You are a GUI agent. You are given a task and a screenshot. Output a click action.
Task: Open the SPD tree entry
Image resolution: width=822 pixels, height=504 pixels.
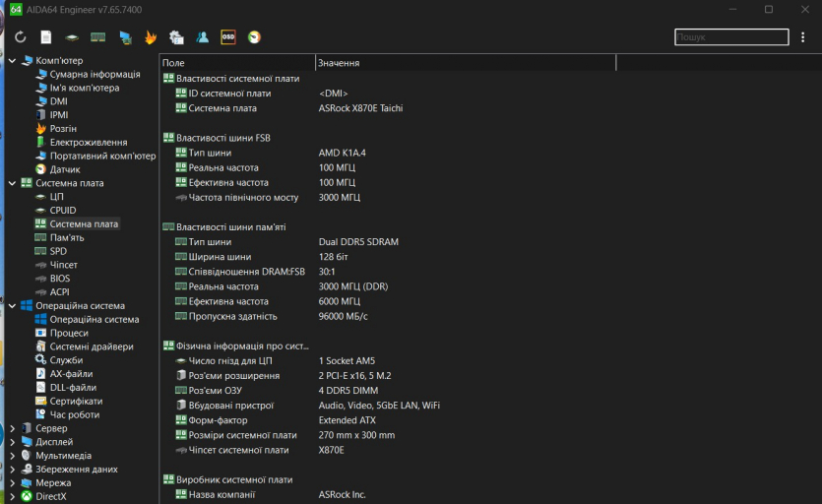58,251
